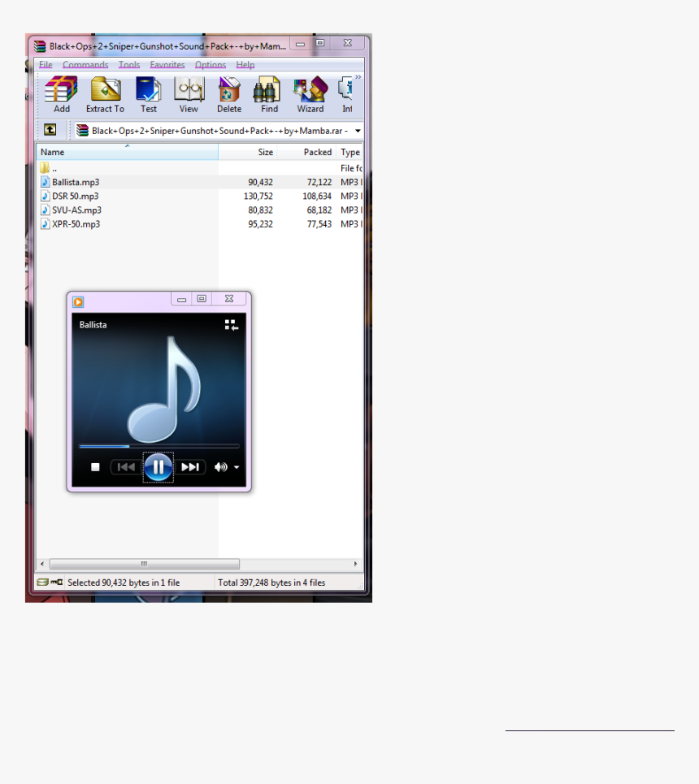This screenshot has height=784, width=699.
Task: Run the Test archive tool
Action: point(148,94)
